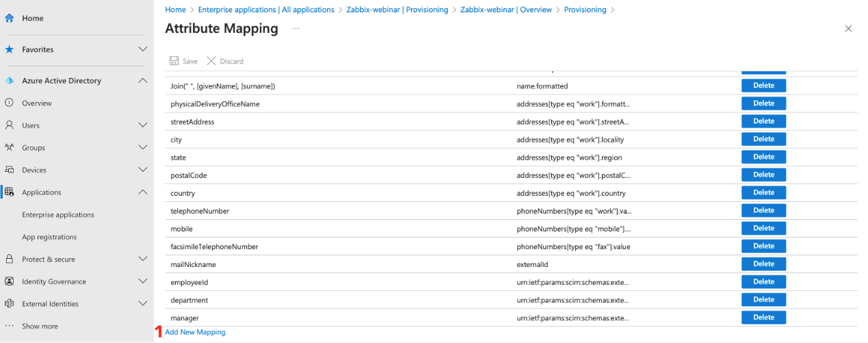The height and width of the screenshot is (343, 868).
Task: Click the Home house icon in sidebar
Action: tap(10, 18)
